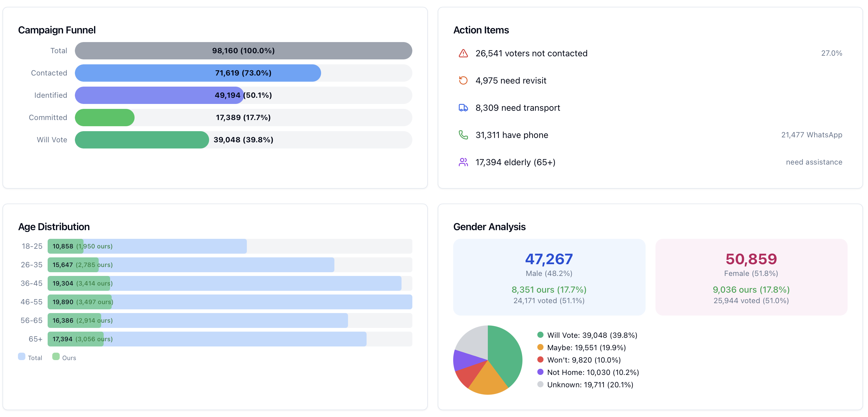Image resolution: width=868 pixels, height=417 pixels.
Task: Select the gray Unknown legend dot
Action: tap(540, 384)
